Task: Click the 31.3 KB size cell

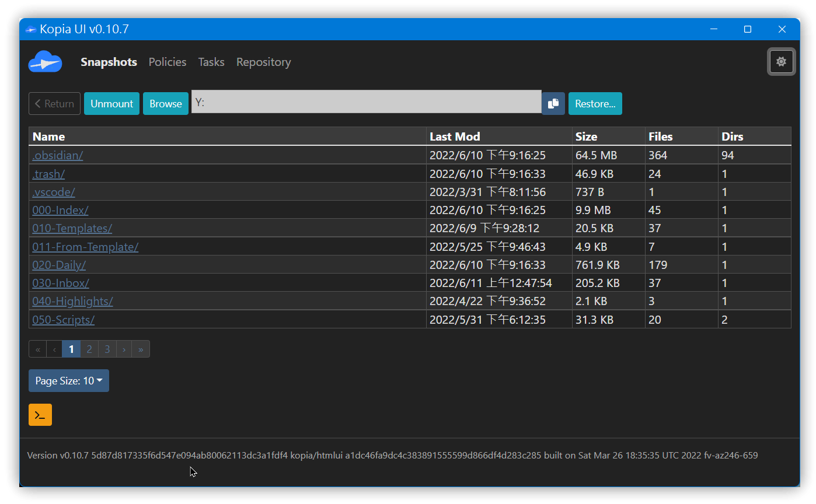Action: [609, 320]
